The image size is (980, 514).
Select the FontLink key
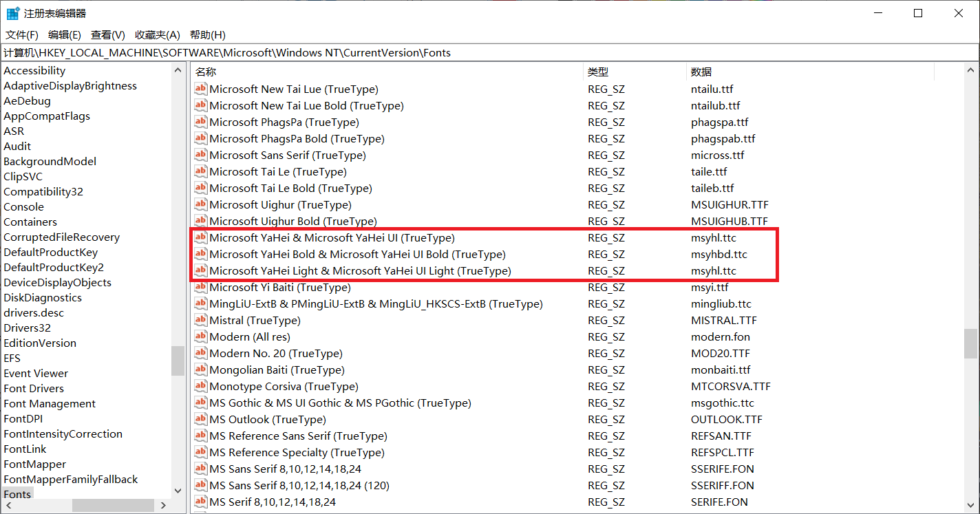(x=25, y=449)
